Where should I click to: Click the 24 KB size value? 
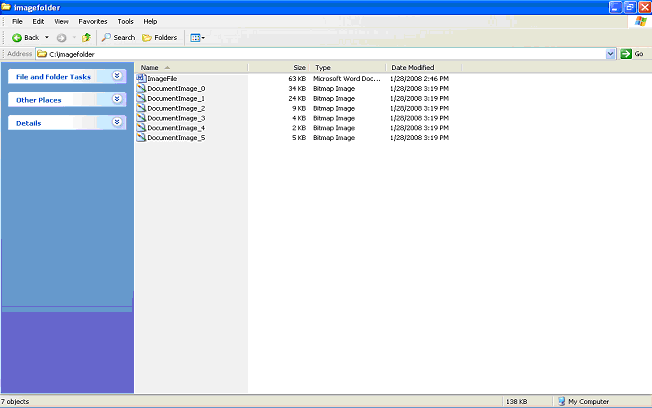pyautogui.click(x=297, y=99)
